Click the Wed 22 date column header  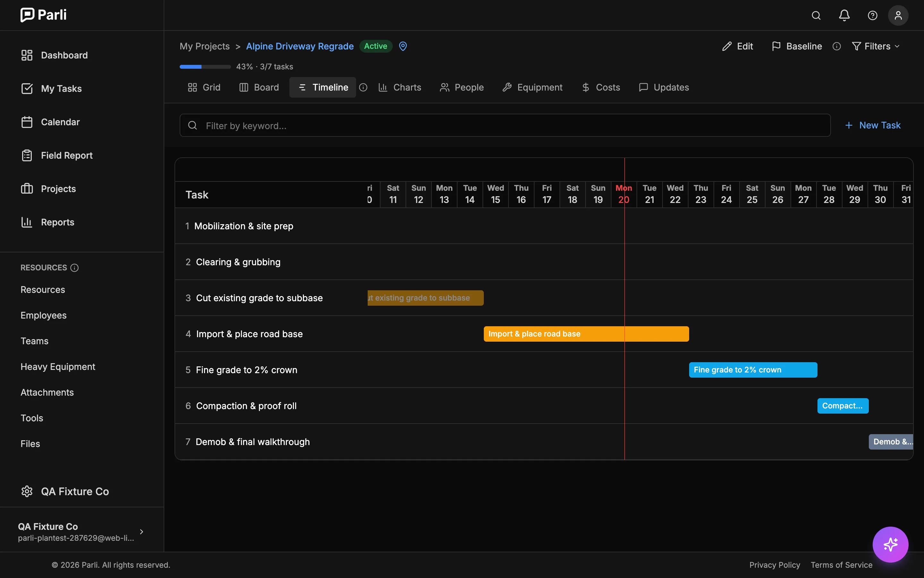pos(675,194)
